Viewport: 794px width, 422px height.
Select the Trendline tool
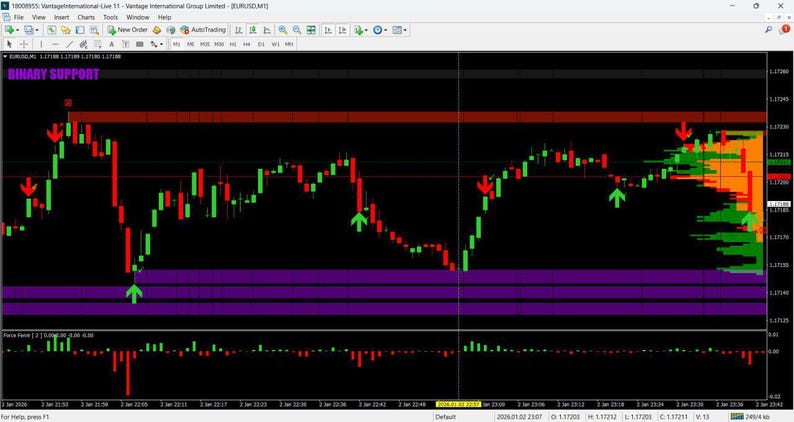pos(69,44)
